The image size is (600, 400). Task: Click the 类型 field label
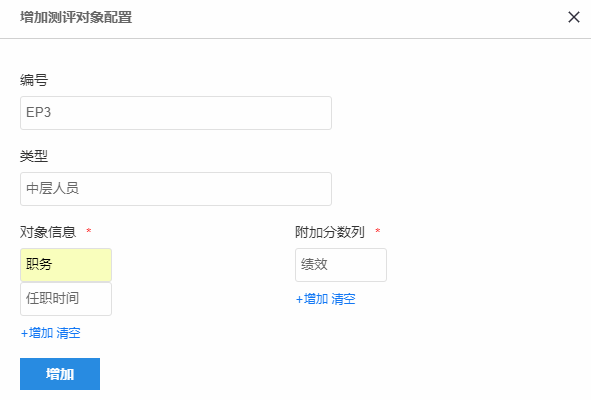(34, 156)
